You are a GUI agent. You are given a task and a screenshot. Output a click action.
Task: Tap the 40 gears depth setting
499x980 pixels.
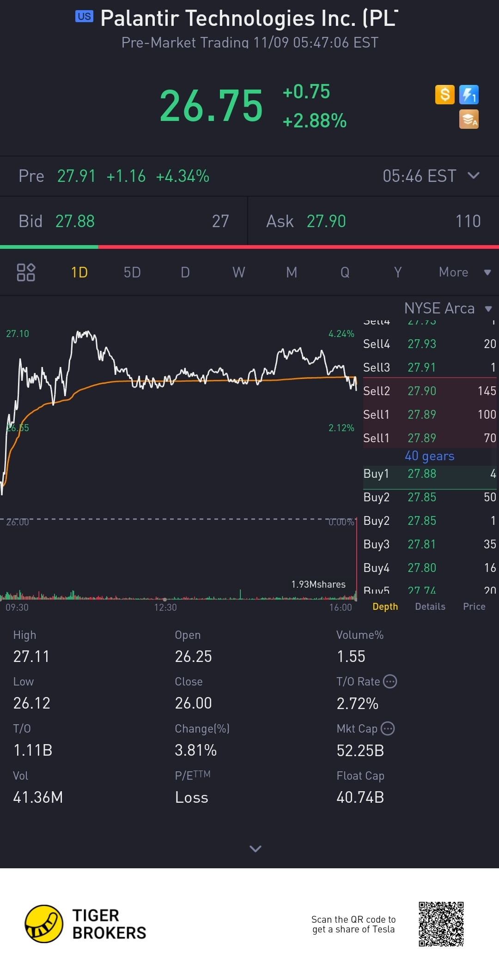pos(430,456)
